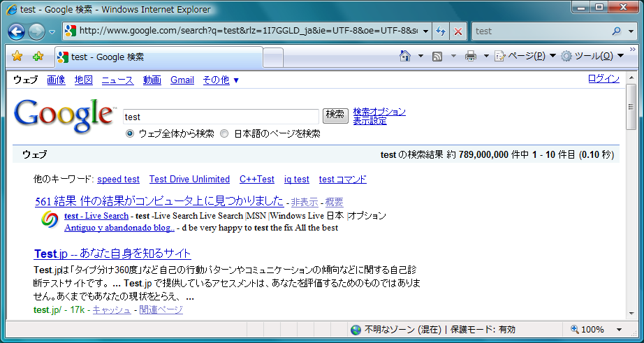Viewport: 644px width, 343px height.
Task: Click the C++Test suggestion link
Action: (x=257, y=179)
